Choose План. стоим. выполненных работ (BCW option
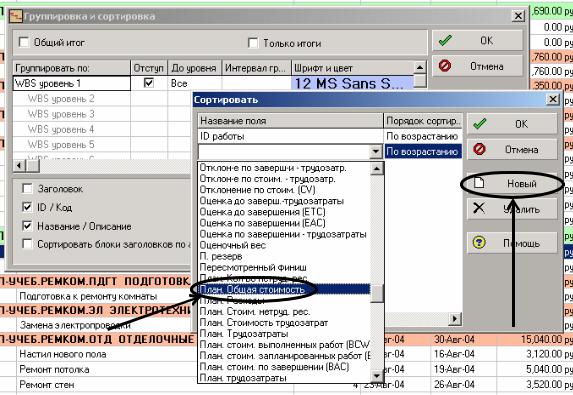Image resolution: width=573 pixels, height=395 pixels. pyautogui.click(x=285, y=345)
